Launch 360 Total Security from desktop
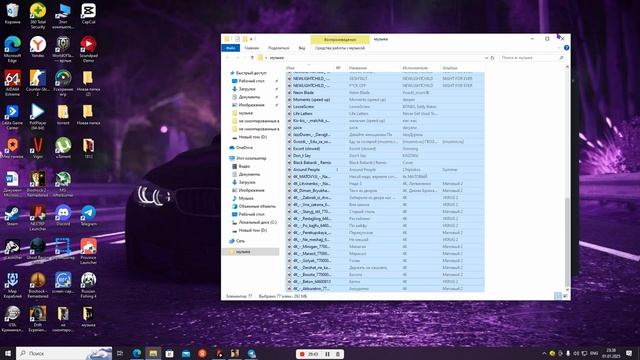This screenshot has height=360, width=640. (38, 16)
